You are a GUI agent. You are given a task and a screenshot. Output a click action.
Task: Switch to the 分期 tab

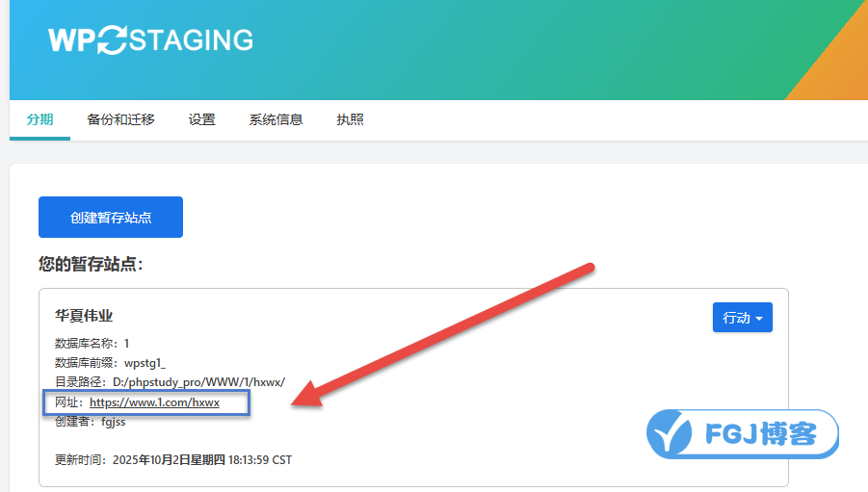click(x=39, y=119)
